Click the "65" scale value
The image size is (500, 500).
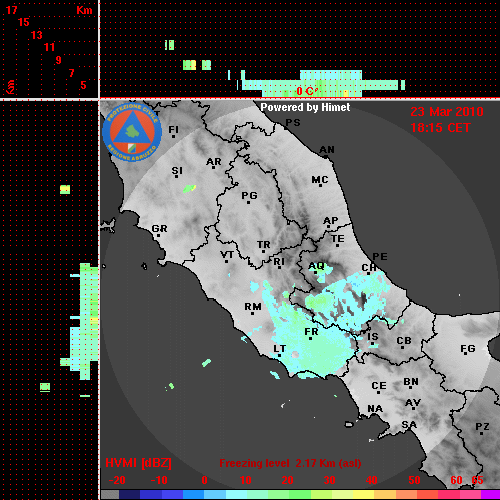pos(477,480)
